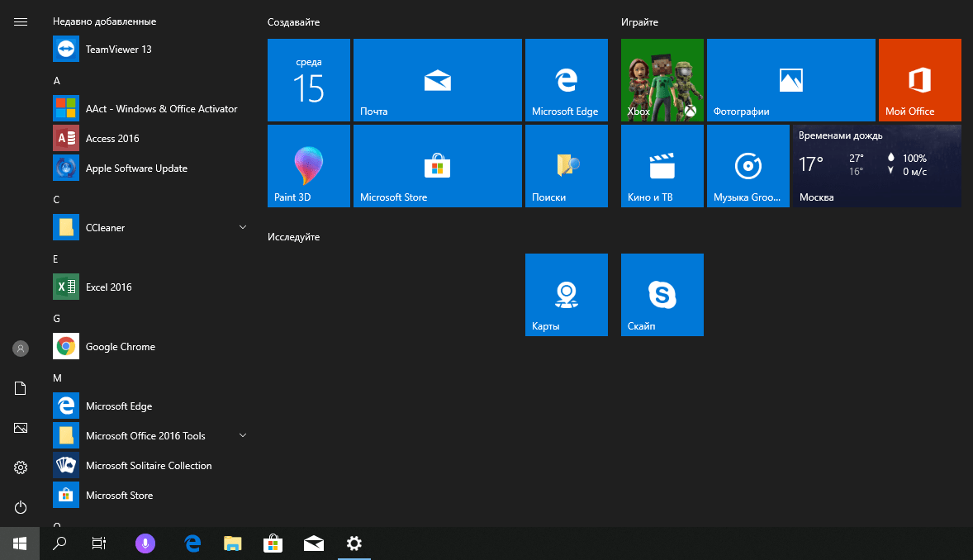Click the Играйте group header
This screenshot has height=560, width=973.
pyautogui.click(x=640, y=22)
